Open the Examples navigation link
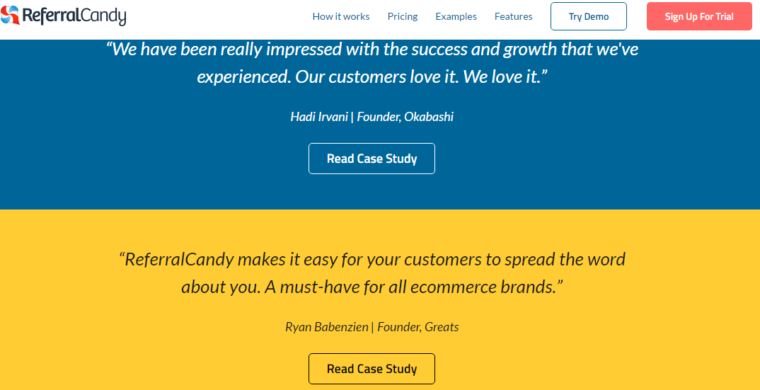Image resolution: width=760 pixels, height=390 pixels. 456,16
